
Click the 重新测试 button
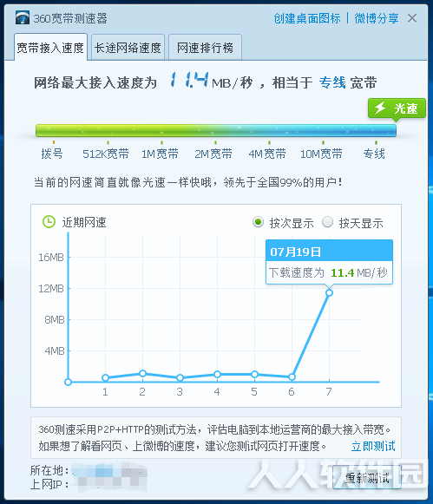coord(367,478)
